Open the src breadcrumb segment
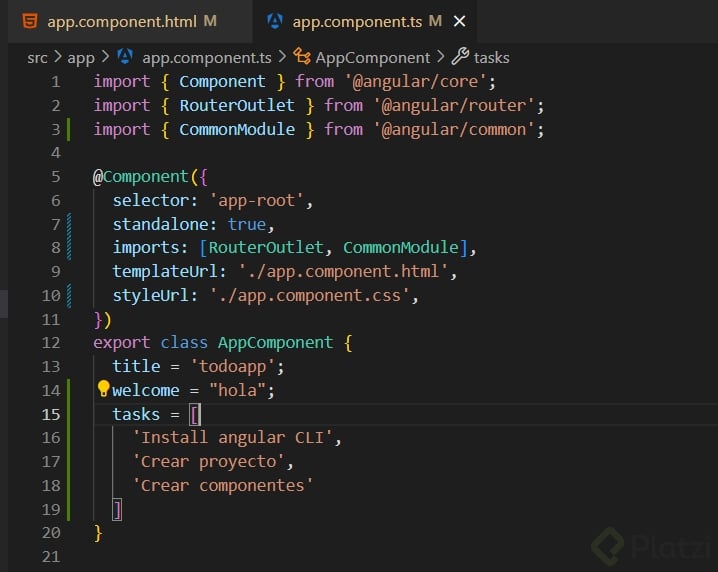 pyautogui.click(x=37, y=58)
